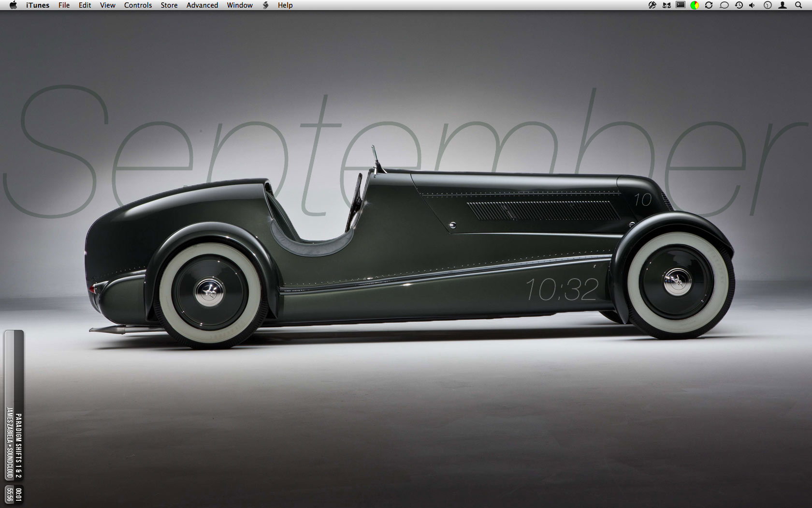This screenshot has height=508, width=812.
Task: Open the View menu
Action: [107, 5]
